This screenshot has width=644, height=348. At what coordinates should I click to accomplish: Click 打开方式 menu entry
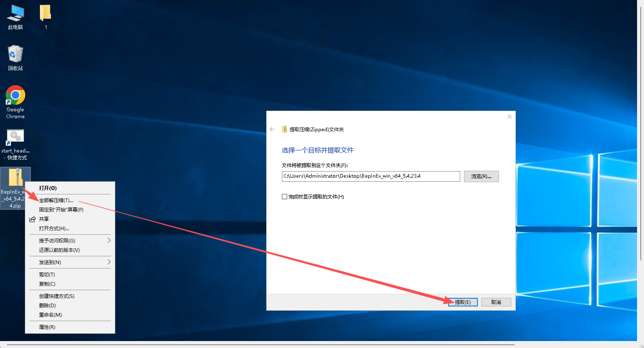click(54, 229)
